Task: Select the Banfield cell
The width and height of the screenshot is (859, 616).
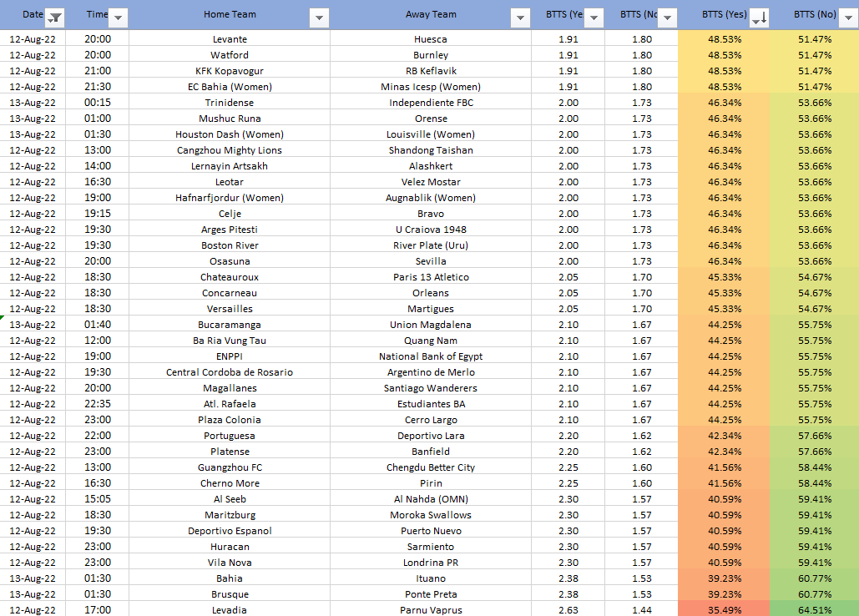Action: click(431, 452)
